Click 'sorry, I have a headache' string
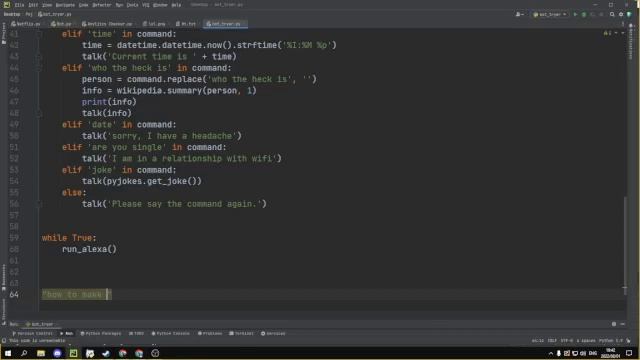The image size is (640, 360). point(172,136)
